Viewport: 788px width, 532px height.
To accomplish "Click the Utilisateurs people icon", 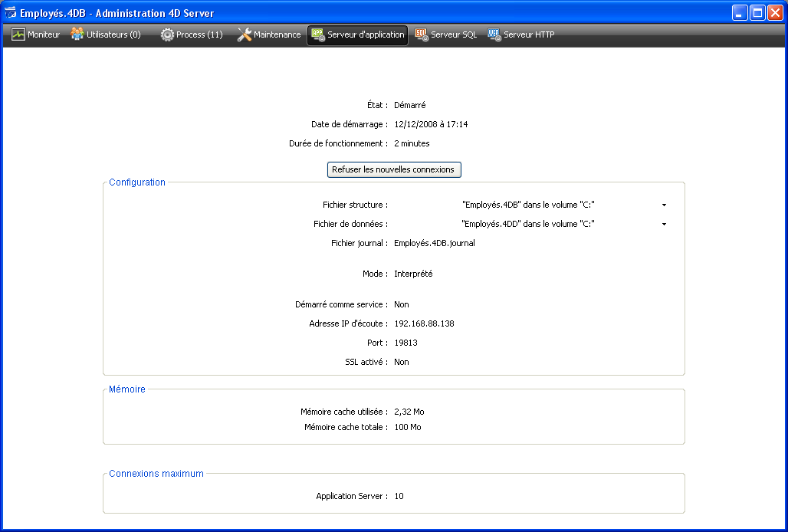I will tap(77, 34).
